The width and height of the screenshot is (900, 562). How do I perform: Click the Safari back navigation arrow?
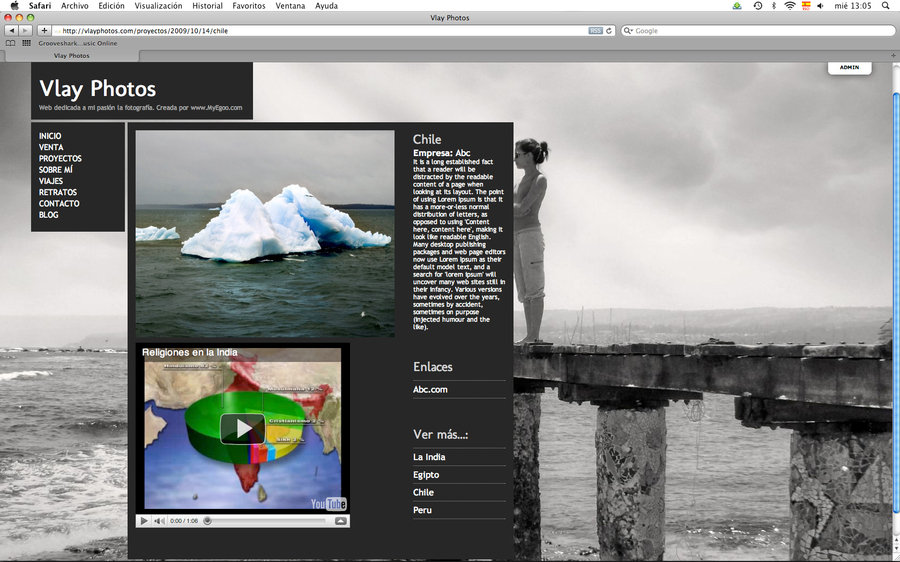(11, 31)
